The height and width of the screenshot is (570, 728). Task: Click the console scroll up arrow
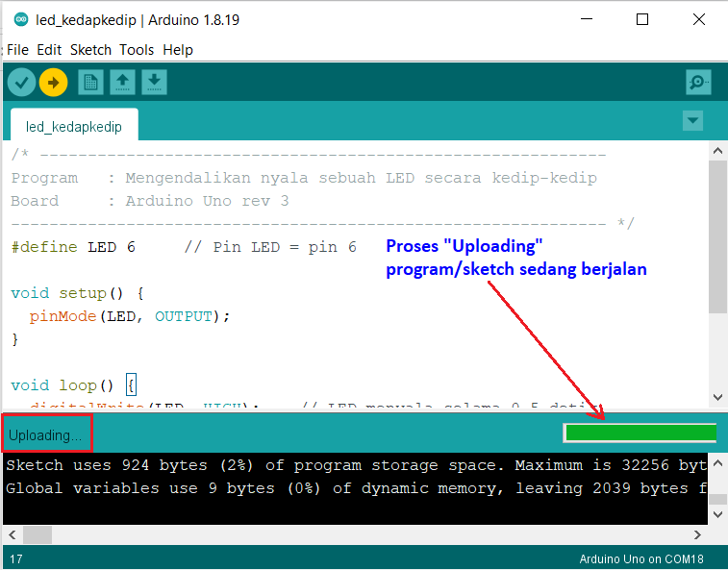tap(717, 463)
